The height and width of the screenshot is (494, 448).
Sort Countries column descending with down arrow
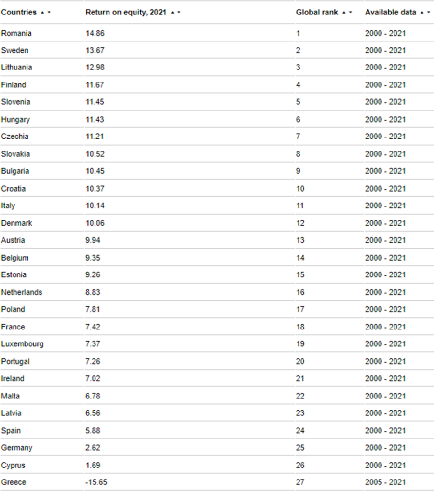coord(49,13)
